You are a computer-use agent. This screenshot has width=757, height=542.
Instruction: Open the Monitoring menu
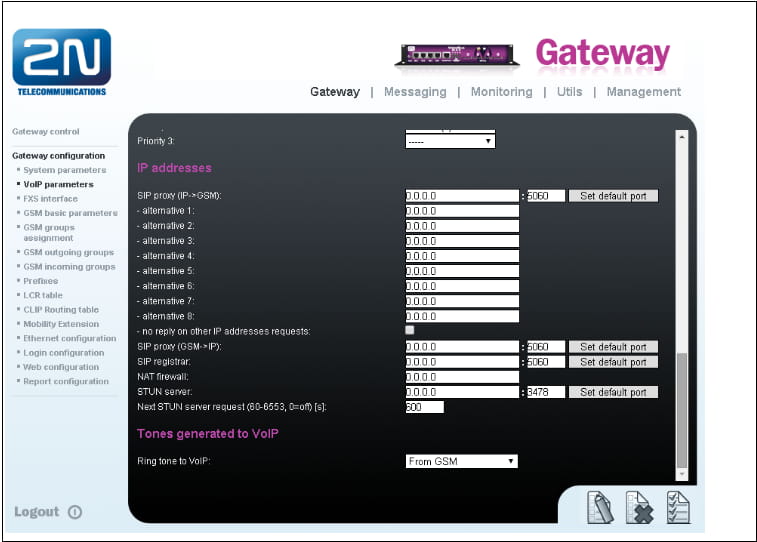pos(502,92)
